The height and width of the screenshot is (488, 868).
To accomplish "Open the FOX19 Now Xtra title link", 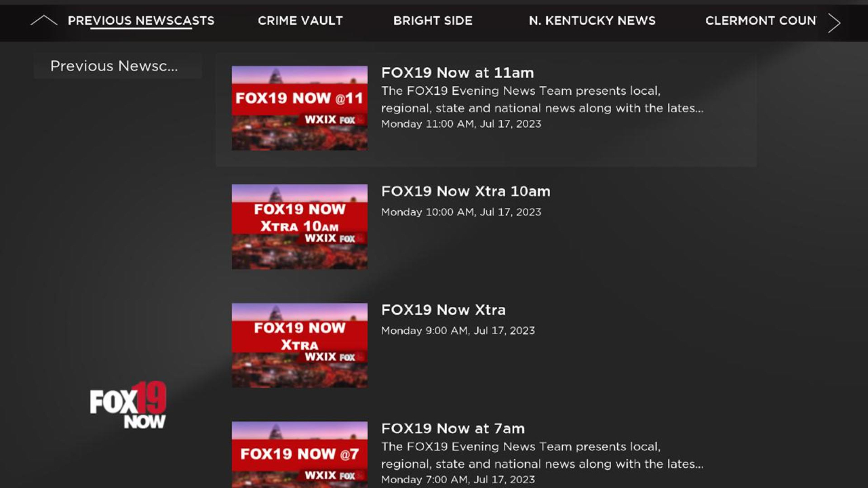I will (x=443, y=310).
